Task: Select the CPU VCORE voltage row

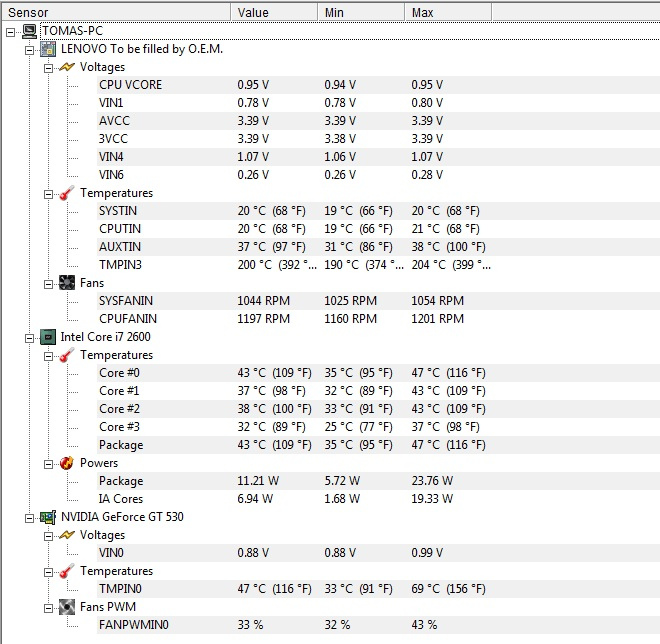Action: pos(378,85)
